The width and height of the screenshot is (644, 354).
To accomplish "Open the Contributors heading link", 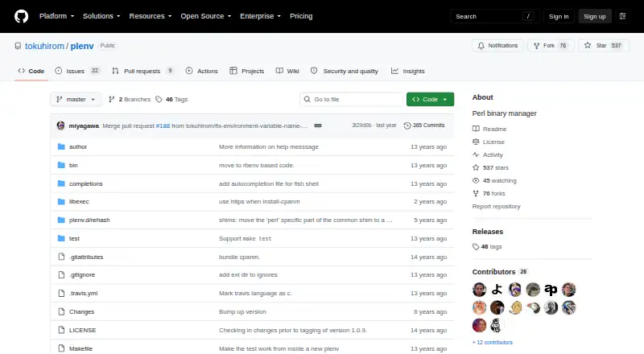I will (499, 272).
